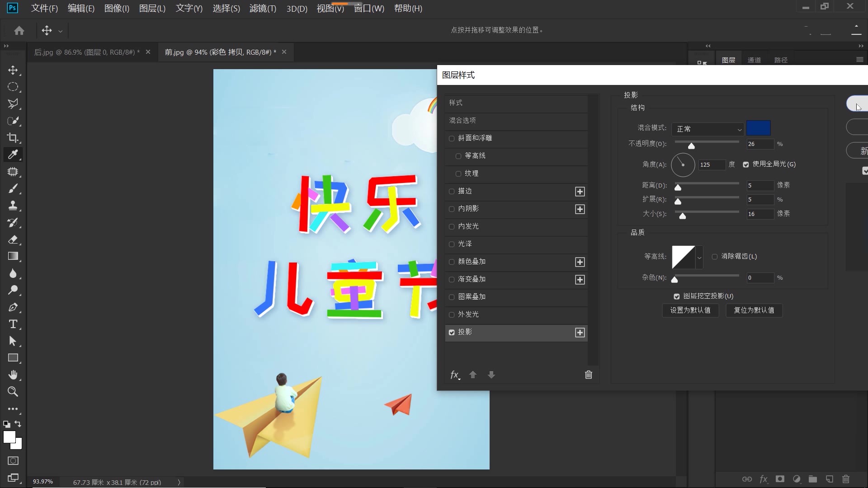Uncheck the 投影 effect checkbox
868x488 pixels.
[452, 333]
